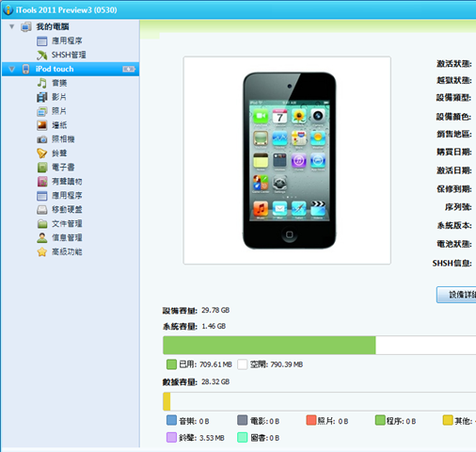Click the 系統容量 green usage bar

[269, 346]
